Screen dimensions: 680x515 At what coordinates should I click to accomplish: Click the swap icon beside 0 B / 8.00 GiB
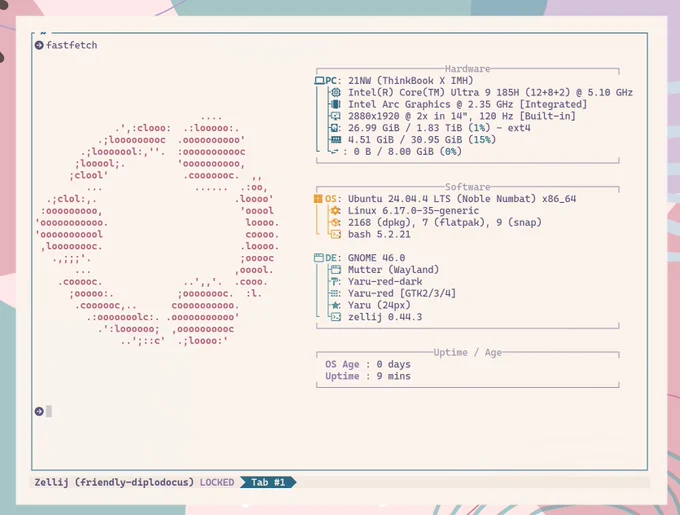pyautogui.click(x=334, y=151)
